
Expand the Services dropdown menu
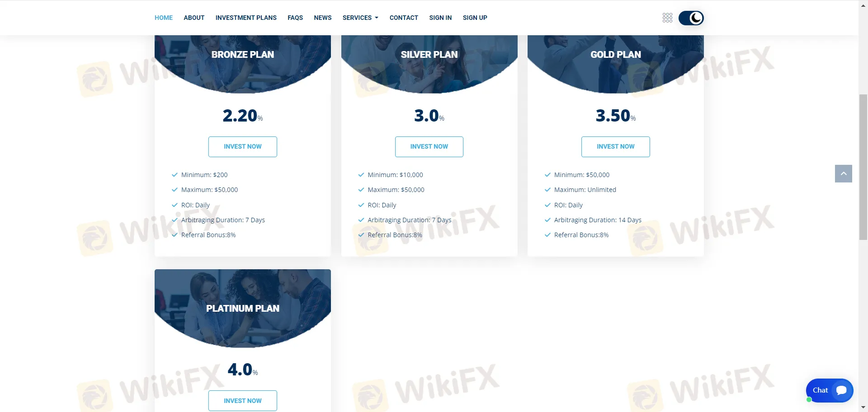click(x=360, y=18)
